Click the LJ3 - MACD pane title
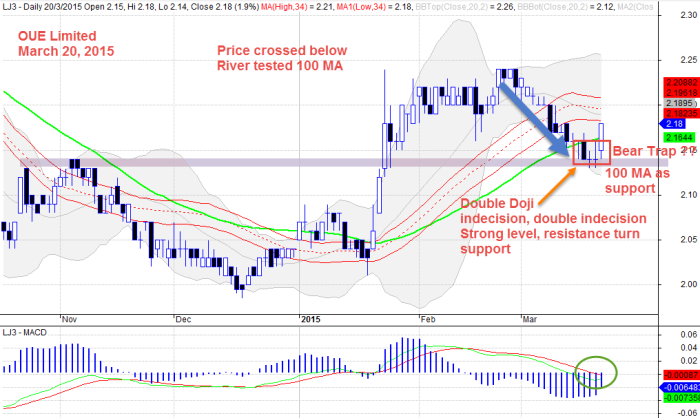 pyautogui.click(x=25, y=333)
